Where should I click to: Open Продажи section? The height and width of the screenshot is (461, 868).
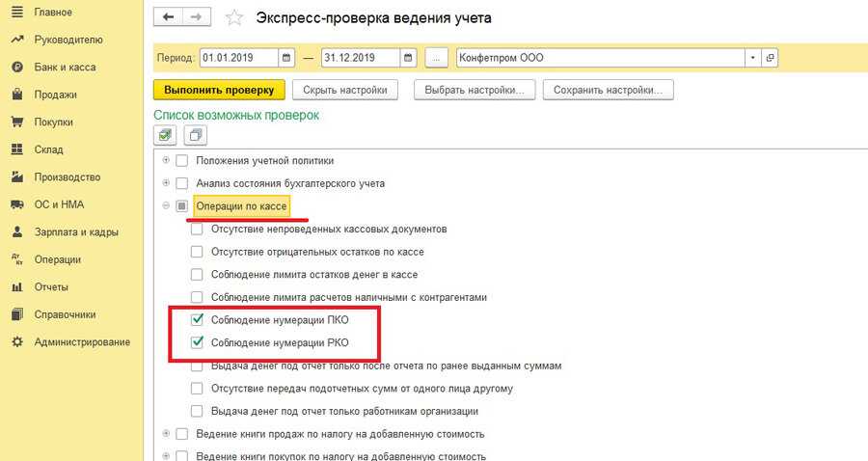pos(55,95)
